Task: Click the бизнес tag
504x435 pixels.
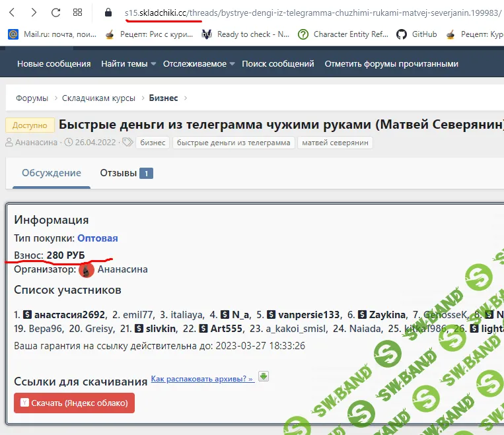Action: [x=153, y=143]
